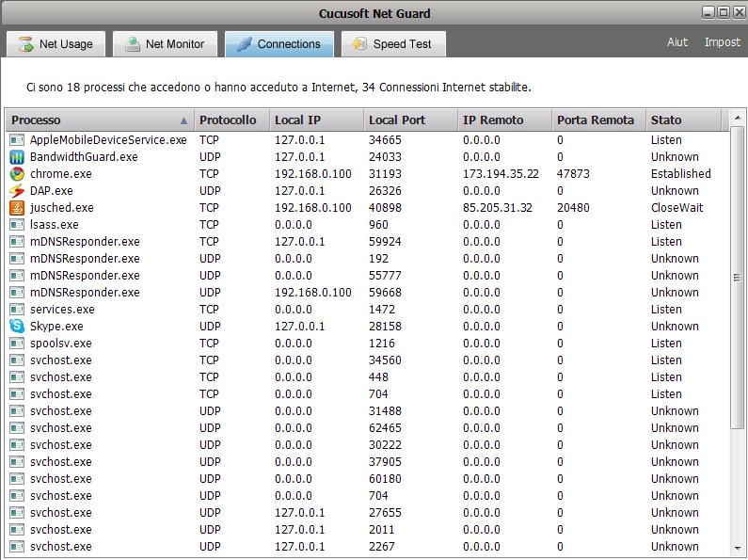Click the scrollbar up arrow

pyautogui.click(x=738, y=118)
